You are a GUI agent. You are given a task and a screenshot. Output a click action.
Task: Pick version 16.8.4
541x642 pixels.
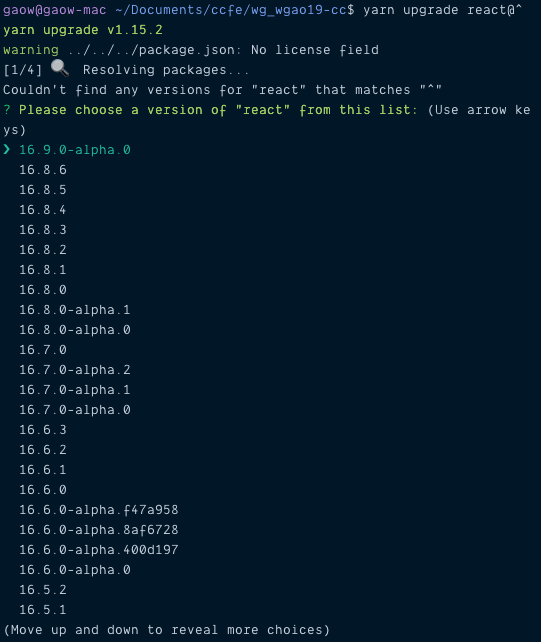tap(43, 210)
